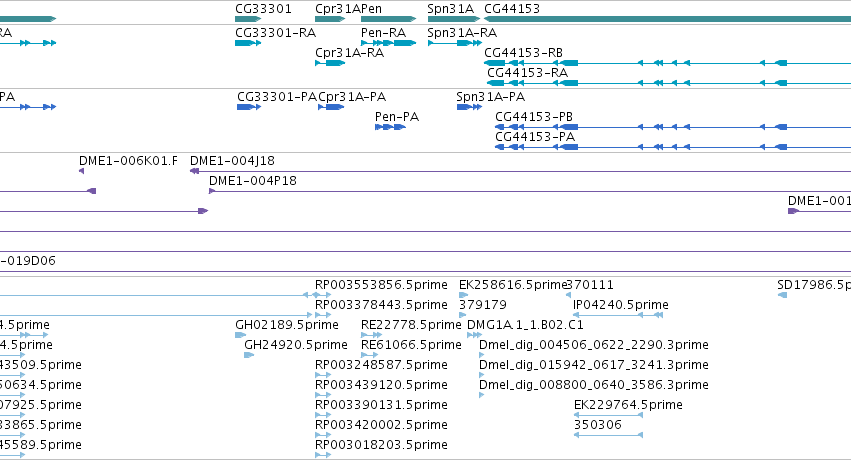
Task: Click the CG44153-PB protein label
Action: [534, 117]
